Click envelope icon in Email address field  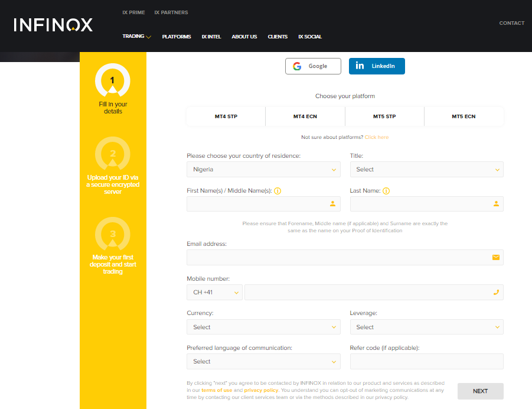(496, 258)
